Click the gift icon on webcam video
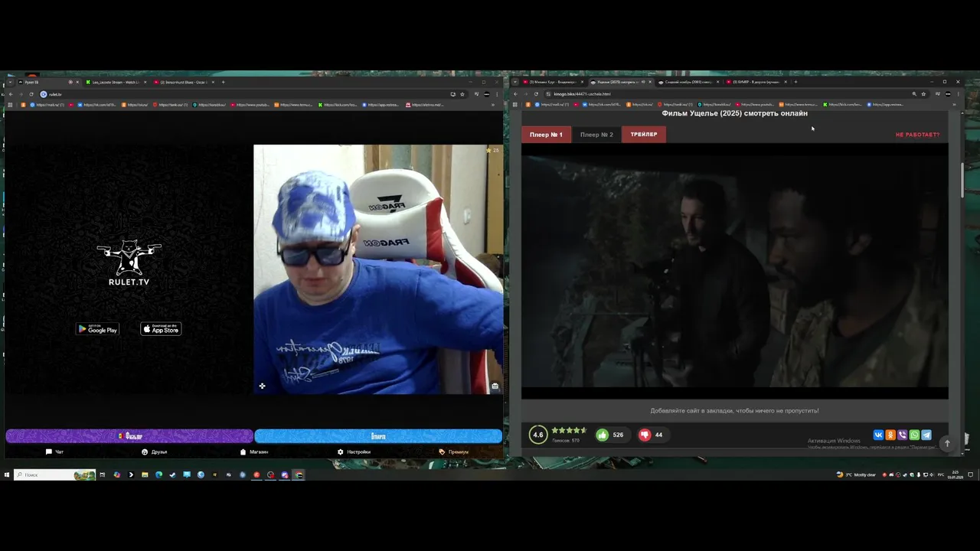 (x=495, y=386)
